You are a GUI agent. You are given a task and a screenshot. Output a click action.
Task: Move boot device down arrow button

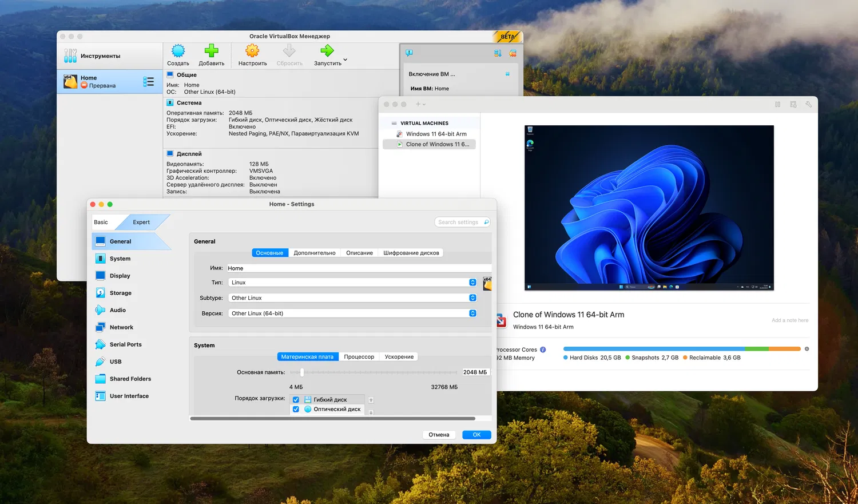[371, 412]
